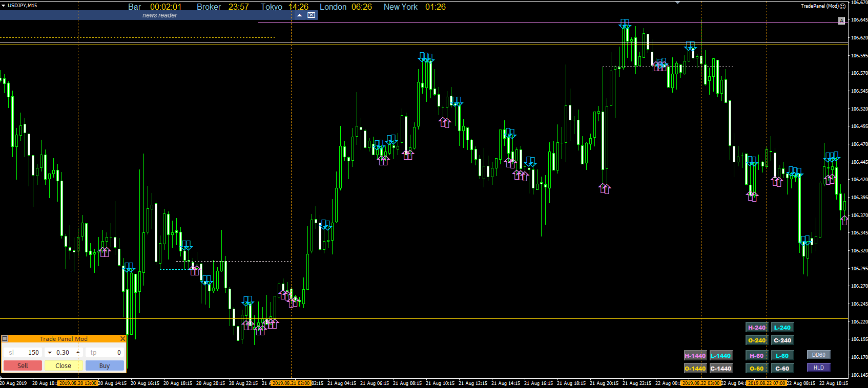Toggle the O-1440 daily open button
This screenshot has height=388, width=868.
tap(695, 369)
